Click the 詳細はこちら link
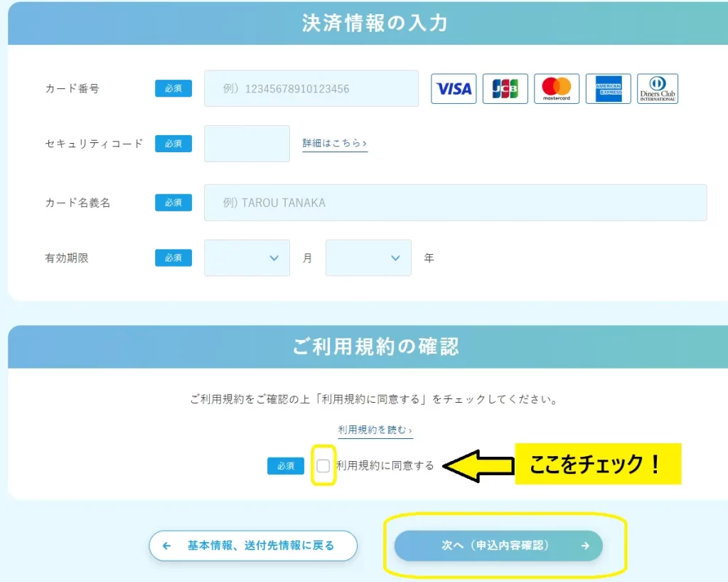Screen dimensions: 728x582 coord(334,143)
